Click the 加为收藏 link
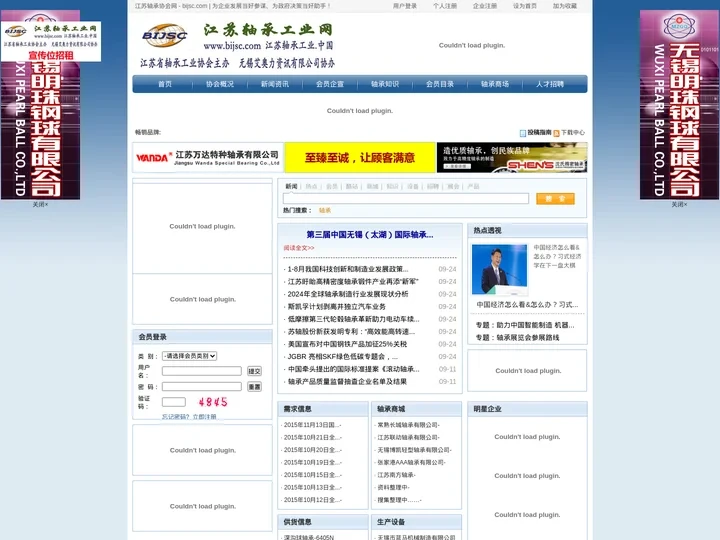720x540 pixels. (565, 6)
